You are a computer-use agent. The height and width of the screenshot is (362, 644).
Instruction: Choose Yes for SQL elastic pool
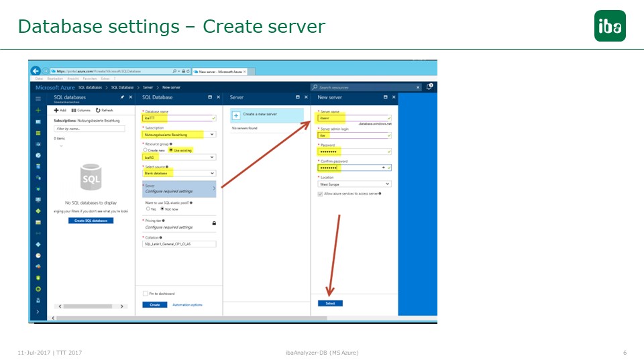(148, 209)
